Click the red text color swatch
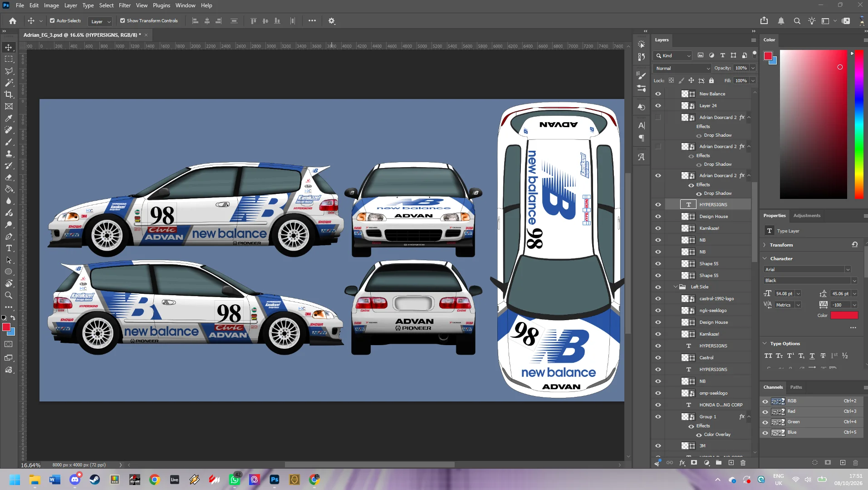Image resolution: width=868 pixels, height=490 pixels. point(844,315)
